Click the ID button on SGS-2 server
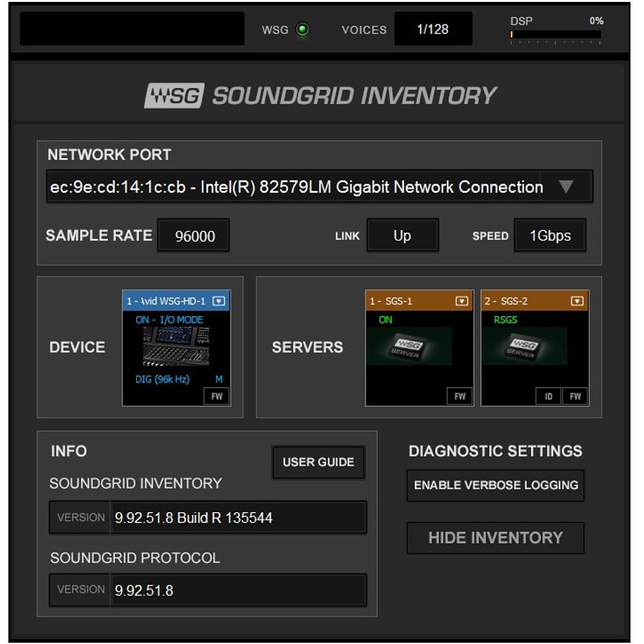This screenshot has height=644, width=644. click(x=548, y=396)
